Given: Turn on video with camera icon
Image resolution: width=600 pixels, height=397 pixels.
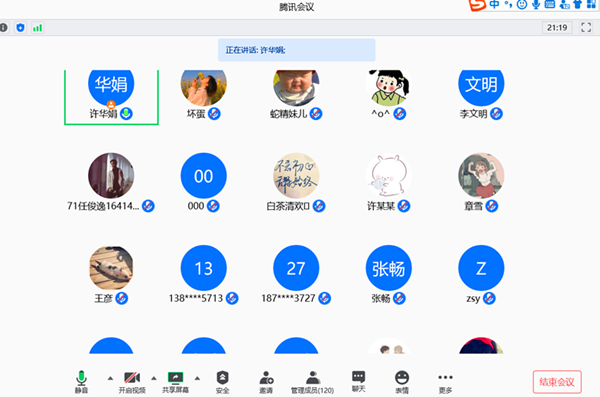Looking at the screenshot, I should pyautogui.click(x=132, y=378).
